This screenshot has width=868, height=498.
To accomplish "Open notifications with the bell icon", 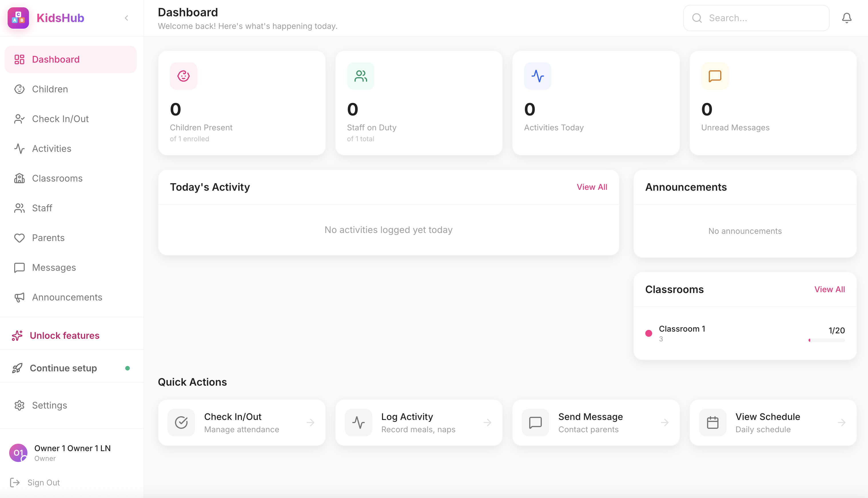I will click(x=847, y=18).
